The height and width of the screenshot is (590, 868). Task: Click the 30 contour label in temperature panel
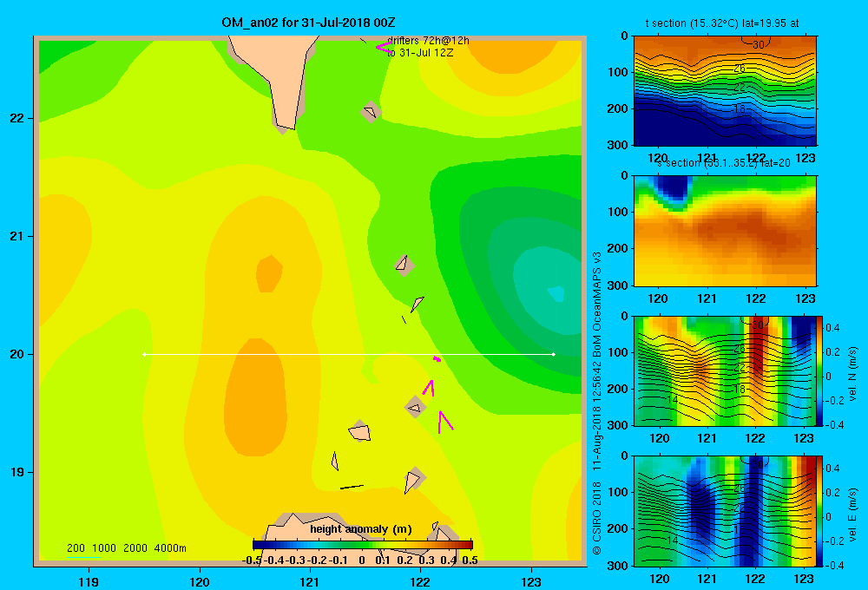(759, 44)
